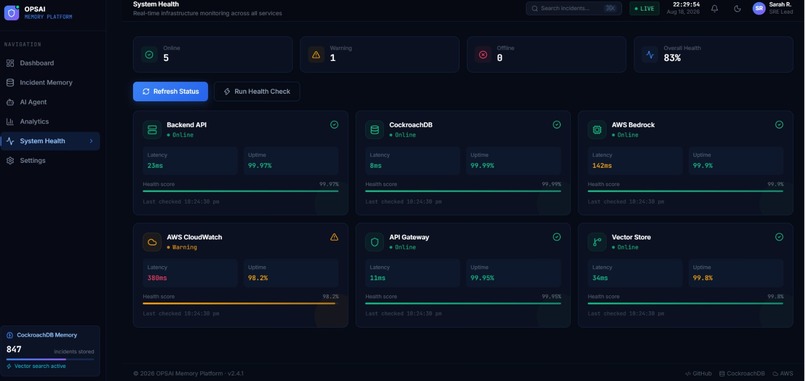Image resolution: width=806 pixels, height=381 pixels.
Task: Click the Backend API server icon
Action: tap(152, 130)
